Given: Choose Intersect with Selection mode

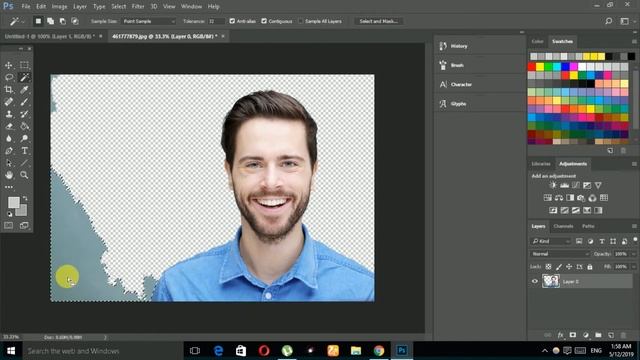Looking at the screenshot, I should click(75, 21).
